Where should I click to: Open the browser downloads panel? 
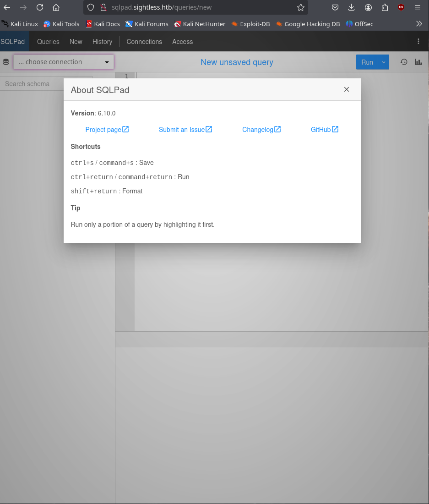pyautogui.click(x=352, y=7)
